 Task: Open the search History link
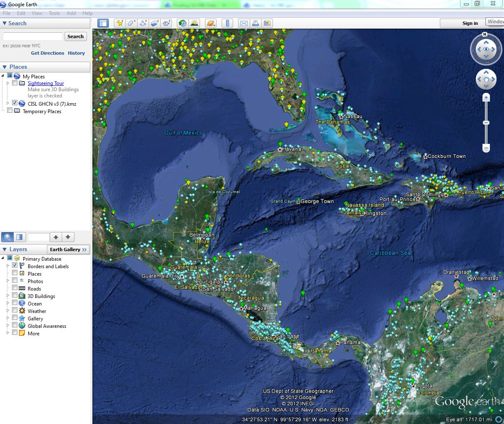[76, 53]
